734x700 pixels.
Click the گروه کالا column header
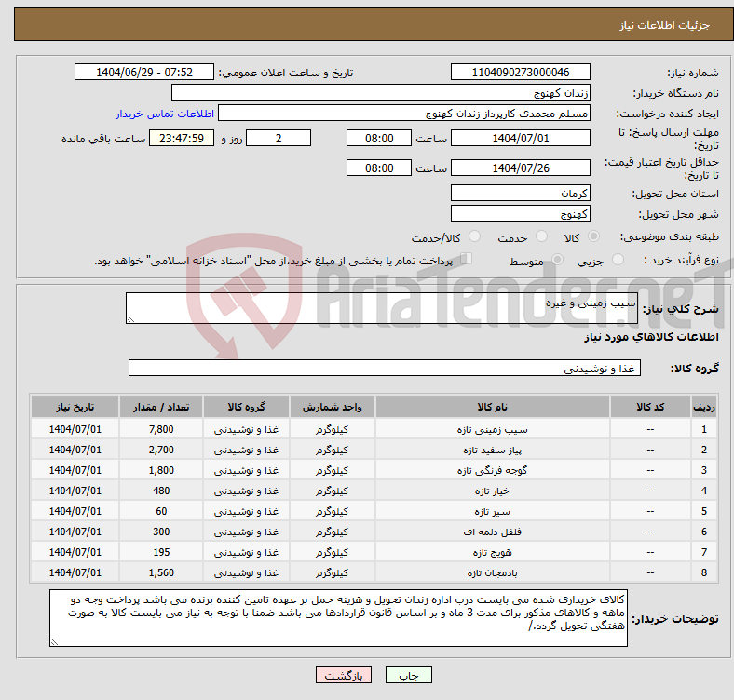point(246,407)
